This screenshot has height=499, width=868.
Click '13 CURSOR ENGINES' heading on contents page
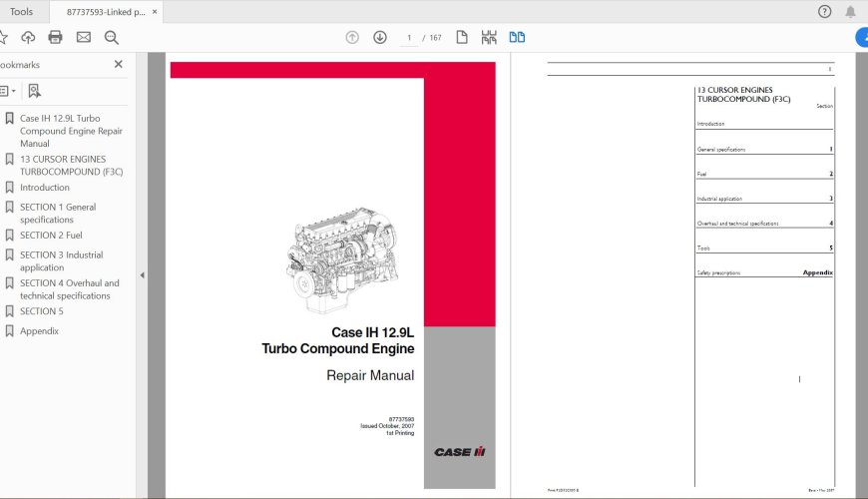click(x=735, y=90)
